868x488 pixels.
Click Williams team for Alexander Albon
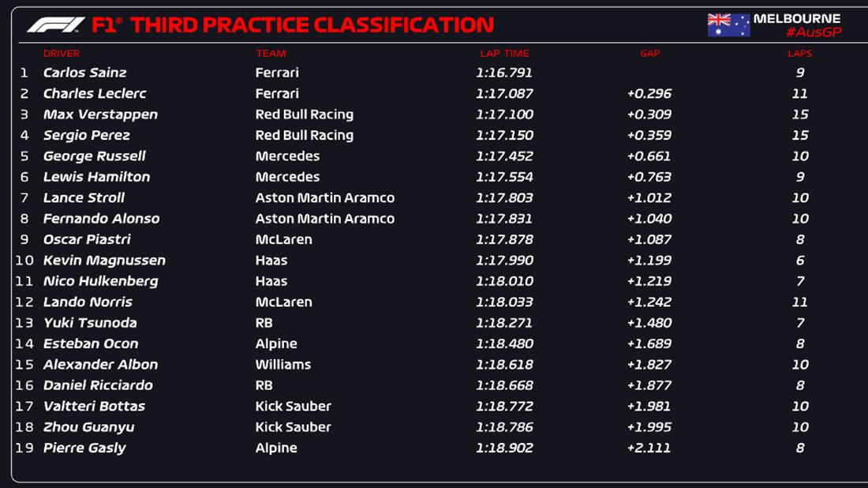[282, 365]
